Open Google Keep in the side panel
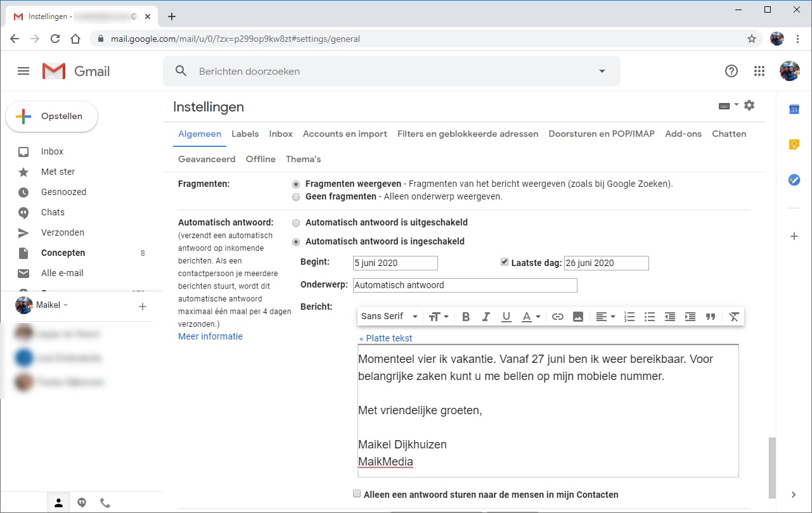 coord(794,144)
